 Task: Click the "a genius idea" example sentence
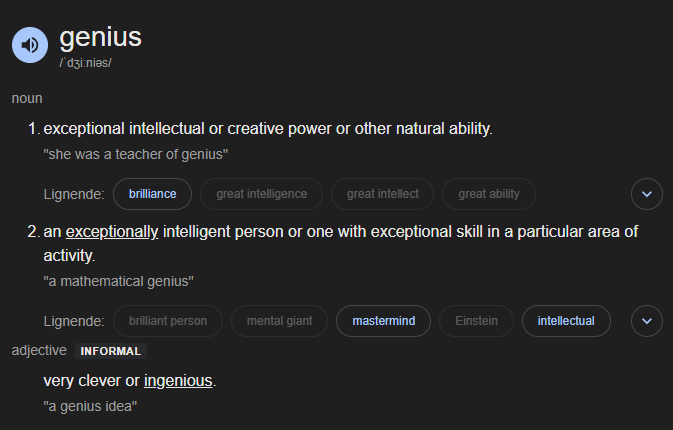90,406
